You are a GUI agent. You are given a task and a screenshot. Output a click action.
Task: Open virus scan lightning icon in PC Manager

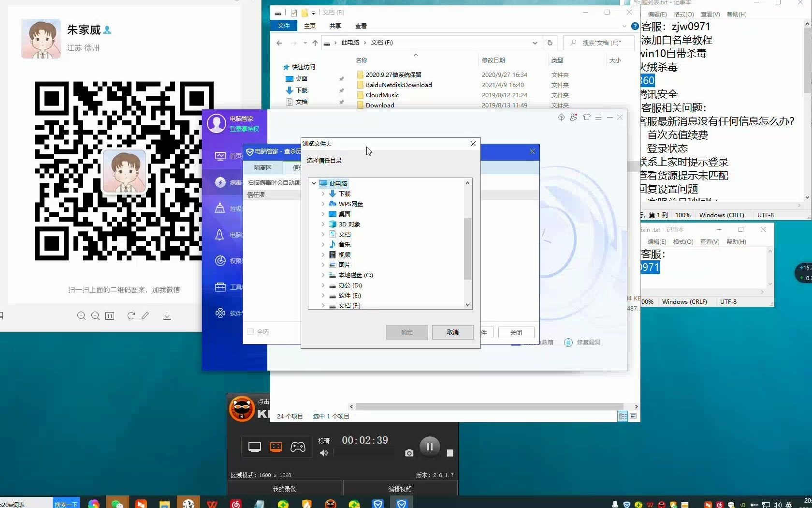[220, 182]
